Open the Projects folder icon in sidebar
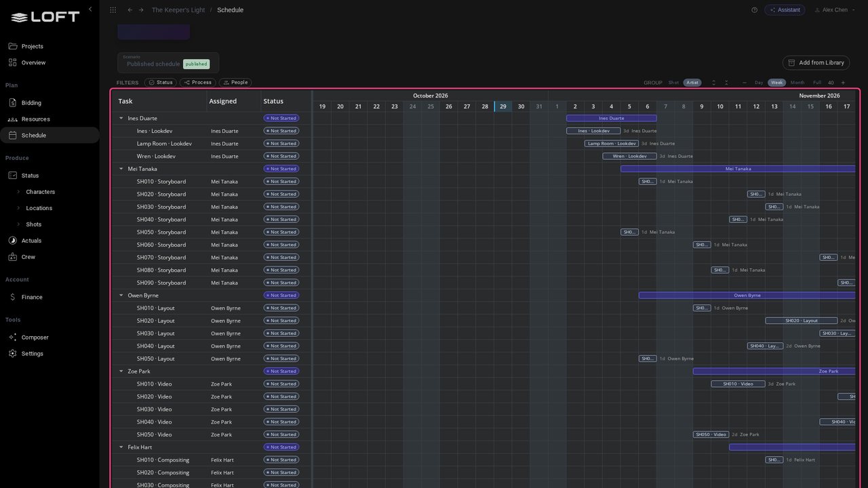The height and width of the screenshot is (488, 868). pos(13,46)
